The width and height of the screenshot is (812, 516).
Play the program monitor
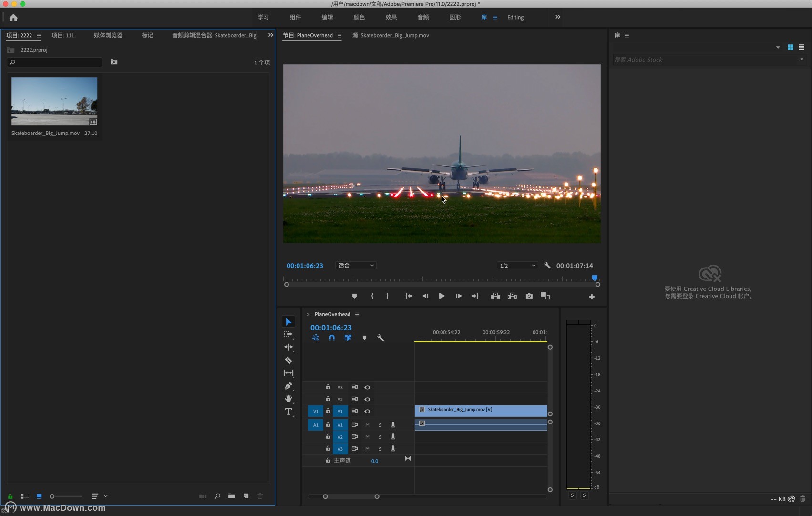442,296
